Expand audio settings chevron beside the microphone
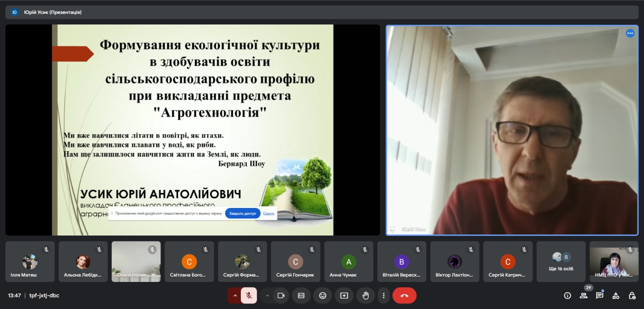 [235, 296]
